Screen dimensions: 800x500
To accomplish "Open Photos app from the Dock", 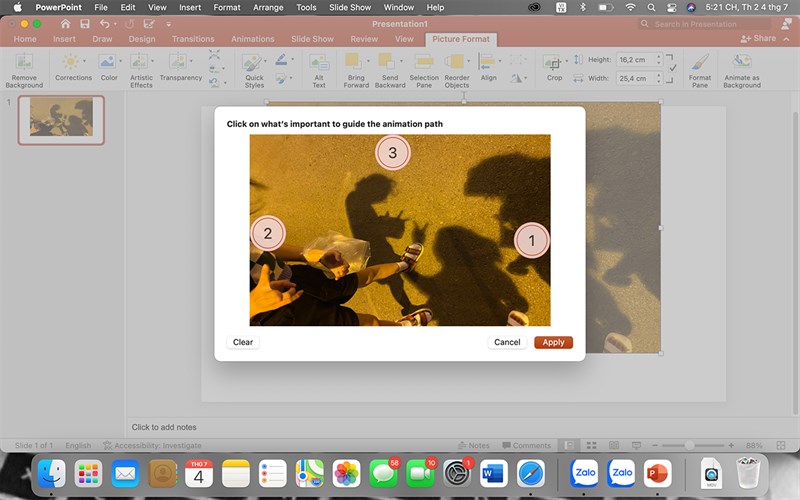I will tap(346, 473).
